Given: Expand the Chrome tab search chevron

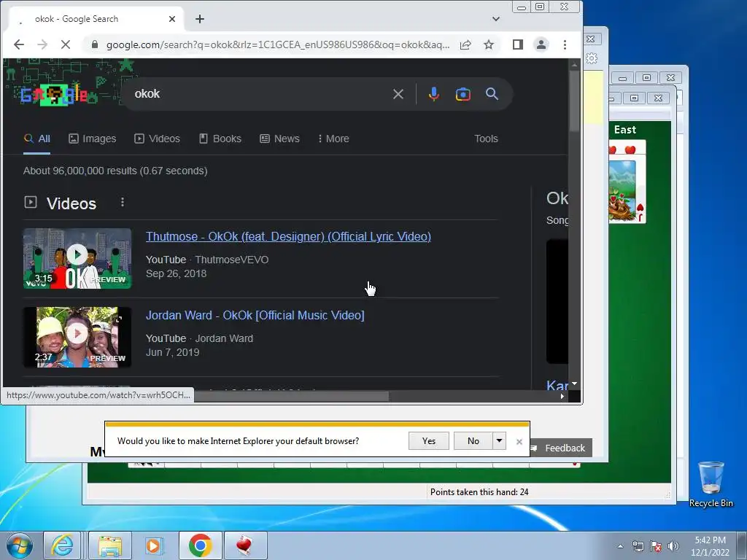Looking at the screenshot, I should 496,19.
